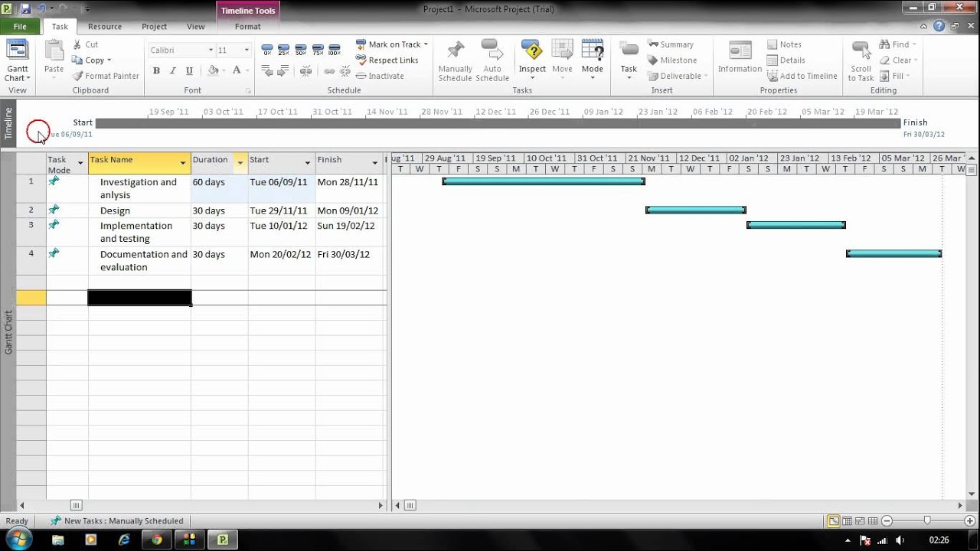Click Auto Schedule button
The image size is (980, 551).
pos(492,60)
